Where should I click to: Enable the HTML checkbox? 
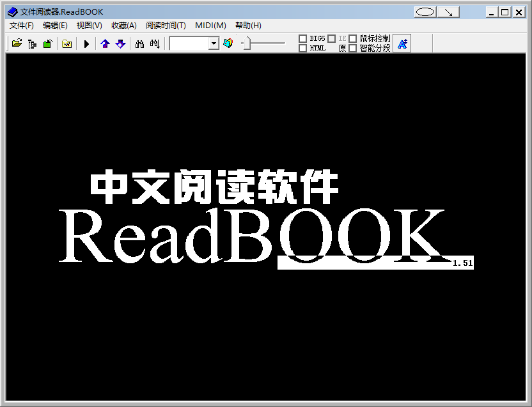pyautogui.click(x=302, y=48)
